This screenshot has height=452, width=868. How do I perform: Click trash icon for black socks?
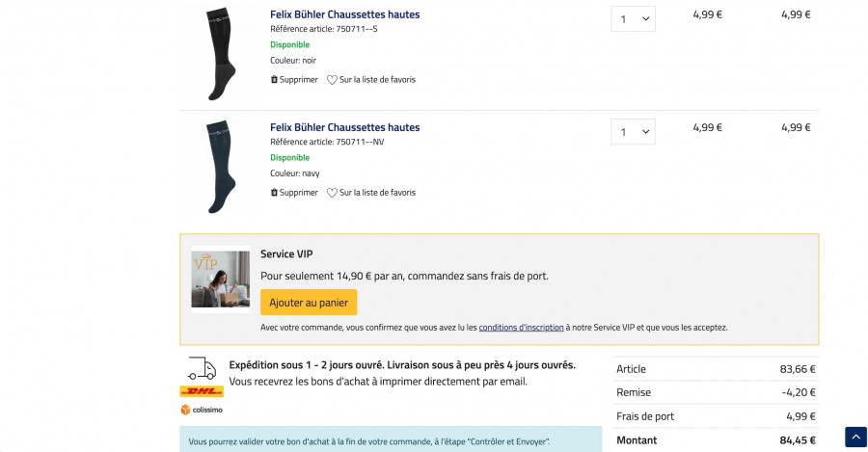274,80
